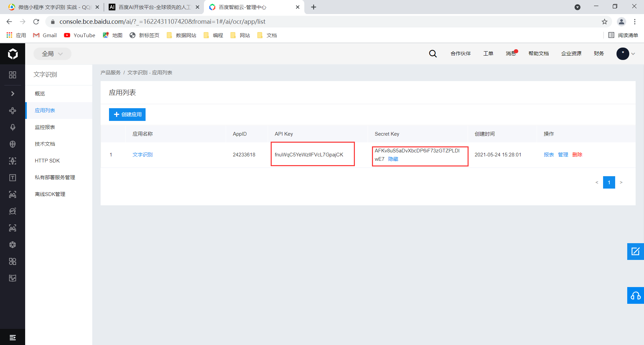Expand the dark sidebar with the chevron arrow
The height and width of the screenshot is (345, 644).
click(13, 93)
